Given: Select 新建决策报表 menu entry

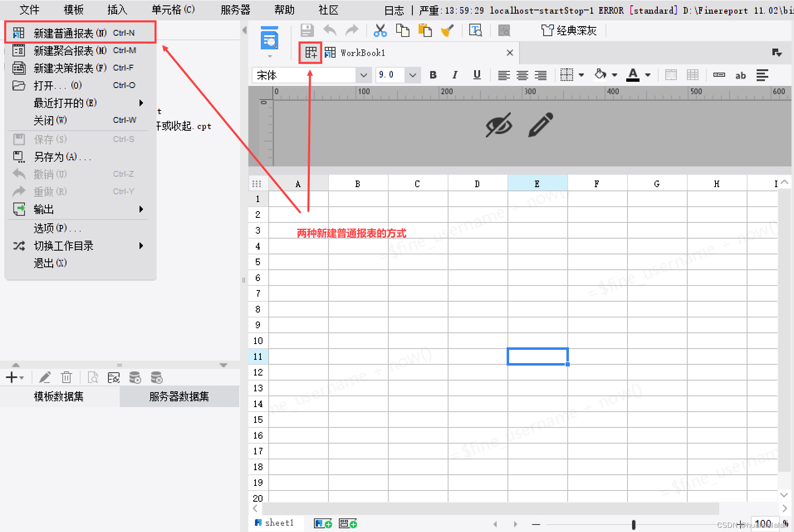Looking at the screenshot, I should (x=81, y=68).
